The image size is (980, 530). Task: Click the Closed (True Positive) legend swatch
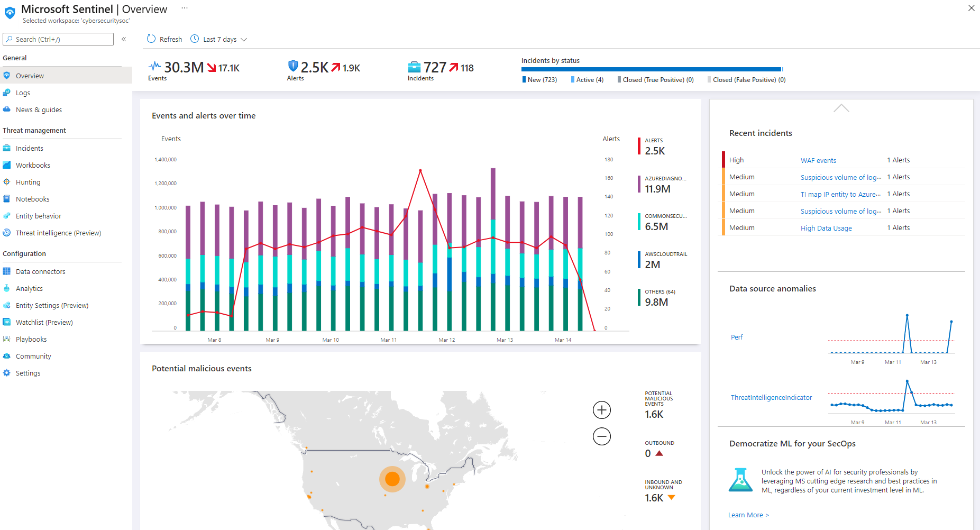click(619, 80)
